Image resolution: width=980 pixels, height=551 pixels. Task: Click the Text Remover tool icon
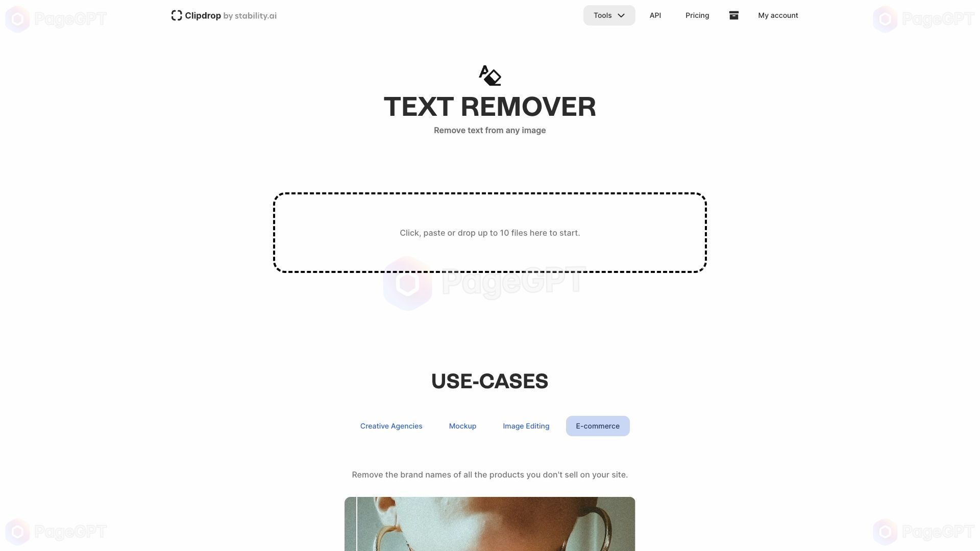[489, 76]
